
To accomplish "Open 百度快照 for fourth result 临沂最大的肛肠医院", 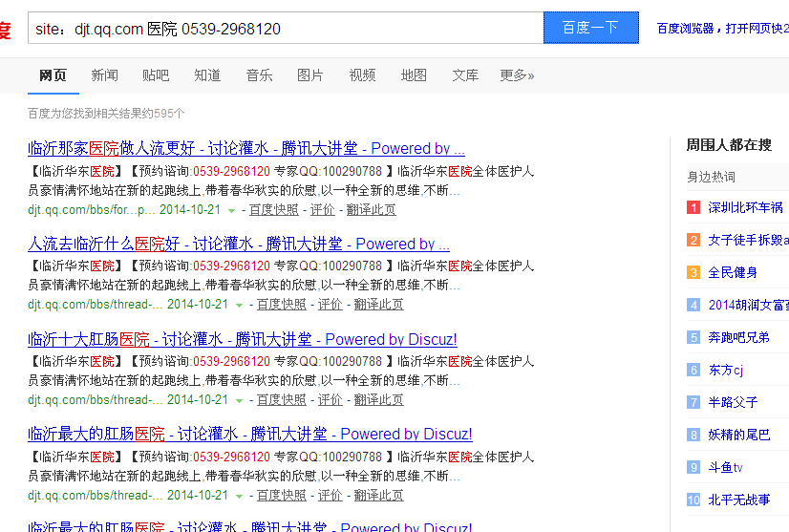I will pos(282,496).
